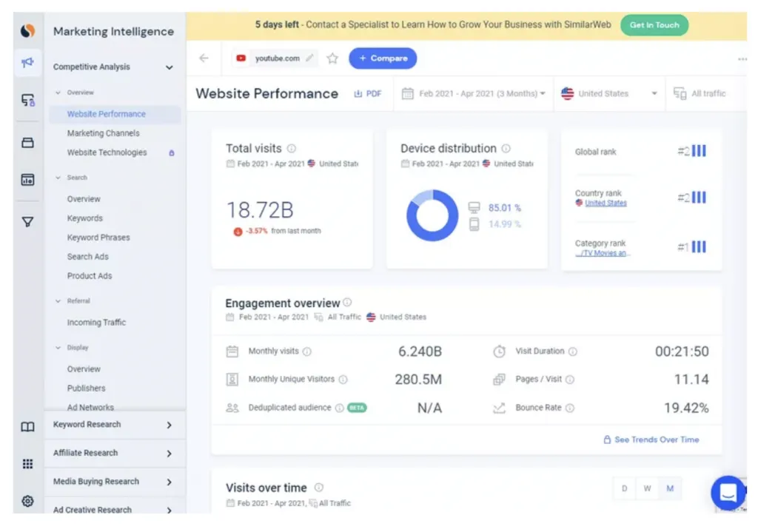Click the back arrow icon
Image resolution: width=758 pixels, height=532 pixels.
204,58
